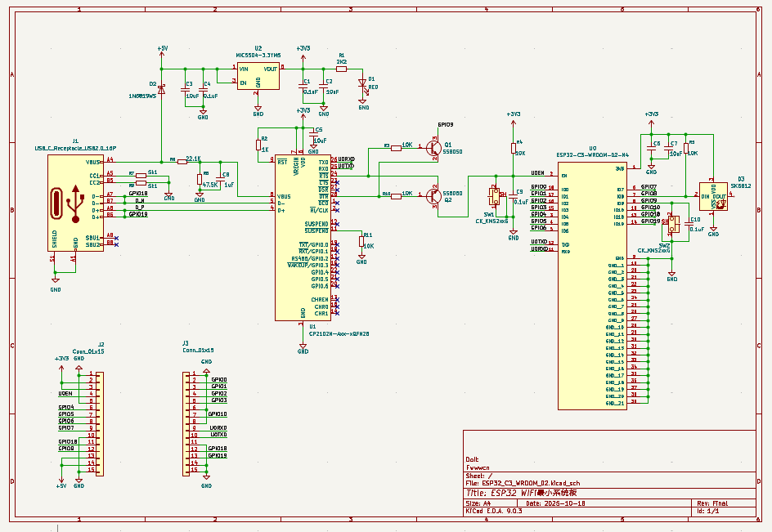Viewport: 772px width, 532px height.
Task: Select the J3 pin header connector
Action: pos(185,423)
